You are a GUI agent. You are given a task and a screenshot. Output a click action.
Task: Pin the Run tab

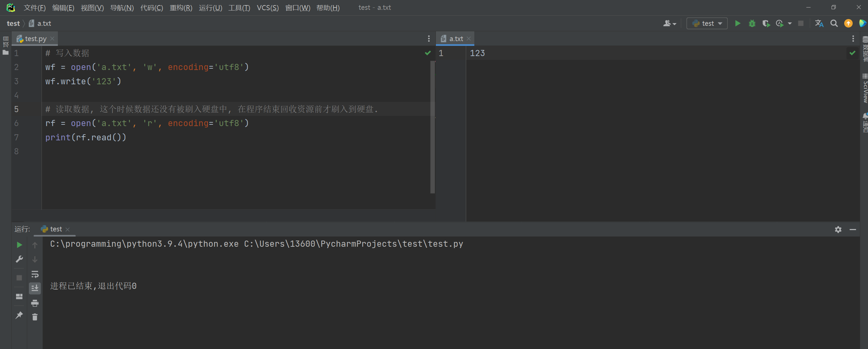[x=19, y=315]
